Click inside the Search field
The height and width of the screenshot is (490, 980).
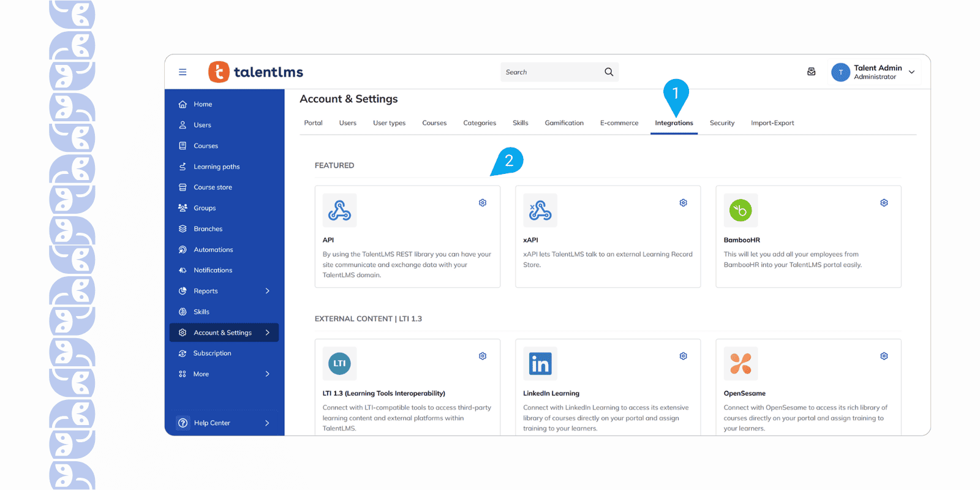(560, 72)
